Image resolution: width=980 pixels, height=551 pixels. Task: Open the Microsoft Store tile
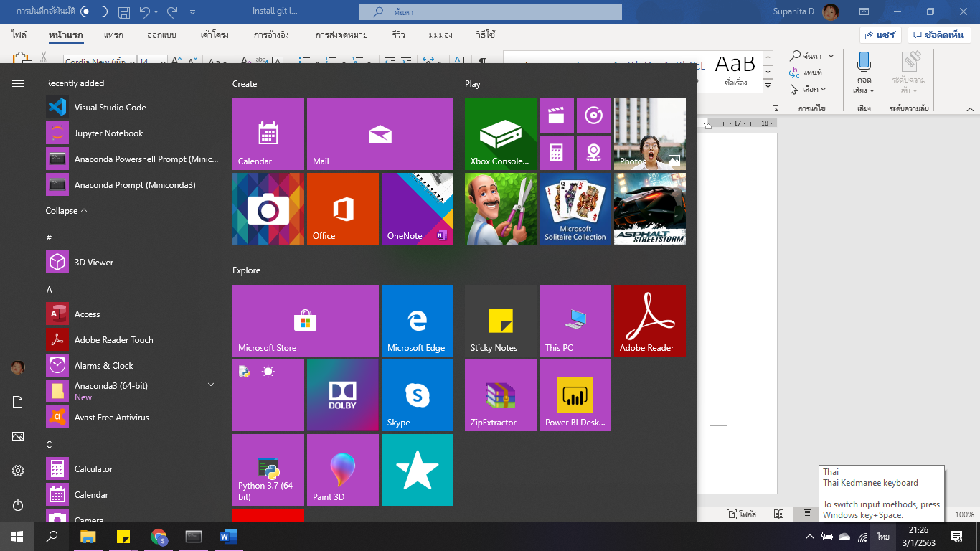(306, 321)
